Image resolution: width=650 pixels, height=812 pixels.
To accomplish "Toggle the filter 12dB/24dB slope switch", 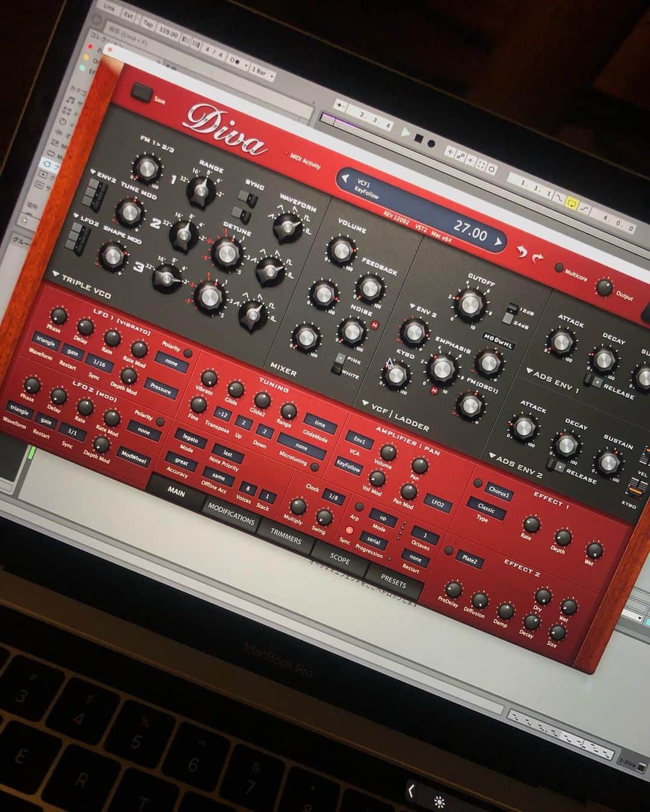I will 511,316.
